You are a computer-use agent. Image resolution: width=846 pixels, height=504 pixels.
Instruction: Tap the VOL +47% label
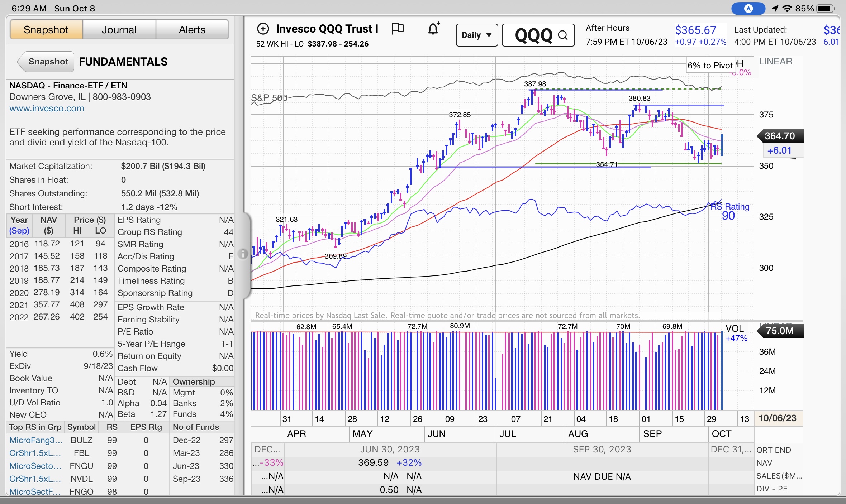736,333
